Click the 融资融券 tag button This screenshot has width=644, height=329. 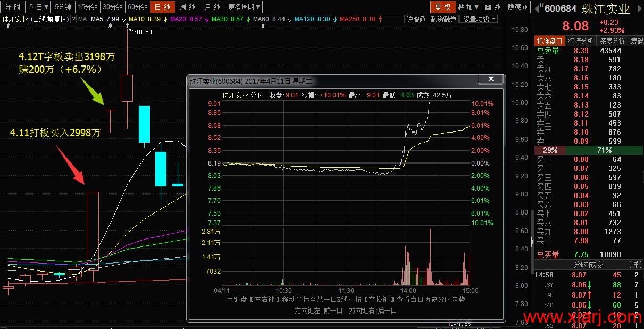coord(444,19)
